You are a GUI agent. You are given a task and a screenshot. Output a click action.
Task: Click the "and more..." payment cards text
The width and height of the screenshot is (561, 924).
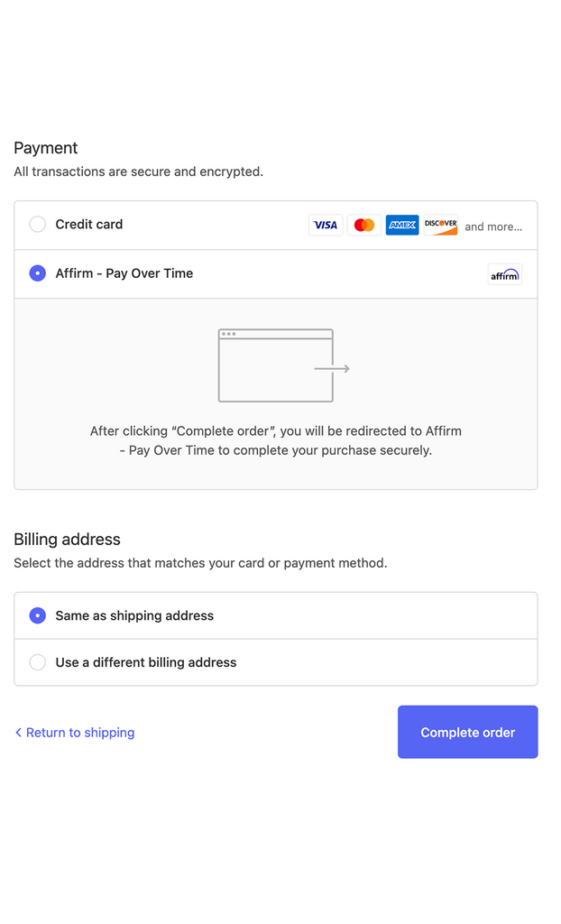coord(493,226)
